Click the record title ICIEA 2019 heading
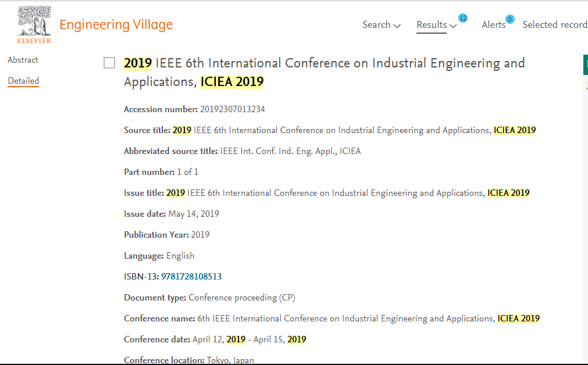Viewport: 588px width, 365px height. point(324,72)
